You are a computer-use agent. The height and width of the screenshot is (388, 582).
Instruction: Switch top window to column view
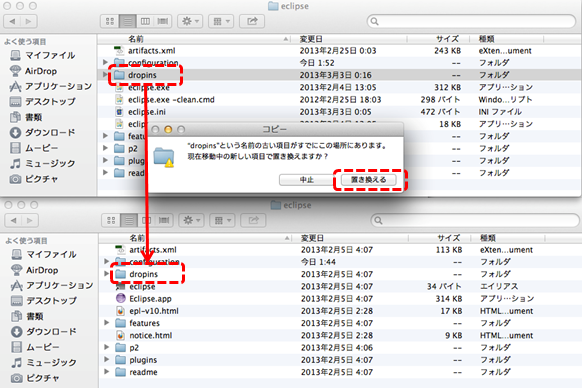click(x=145, y=21)
